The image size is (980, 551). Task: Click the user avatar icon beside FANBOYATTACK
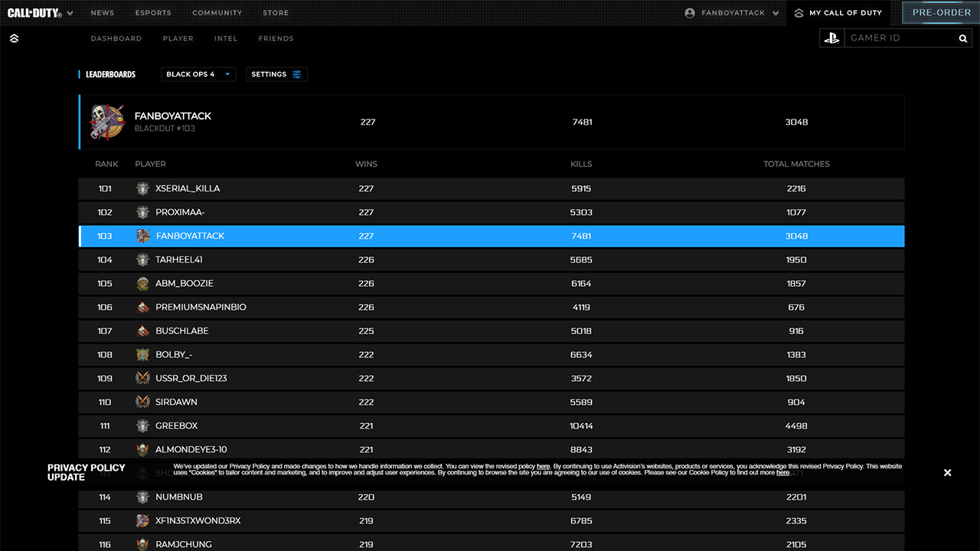690,13
